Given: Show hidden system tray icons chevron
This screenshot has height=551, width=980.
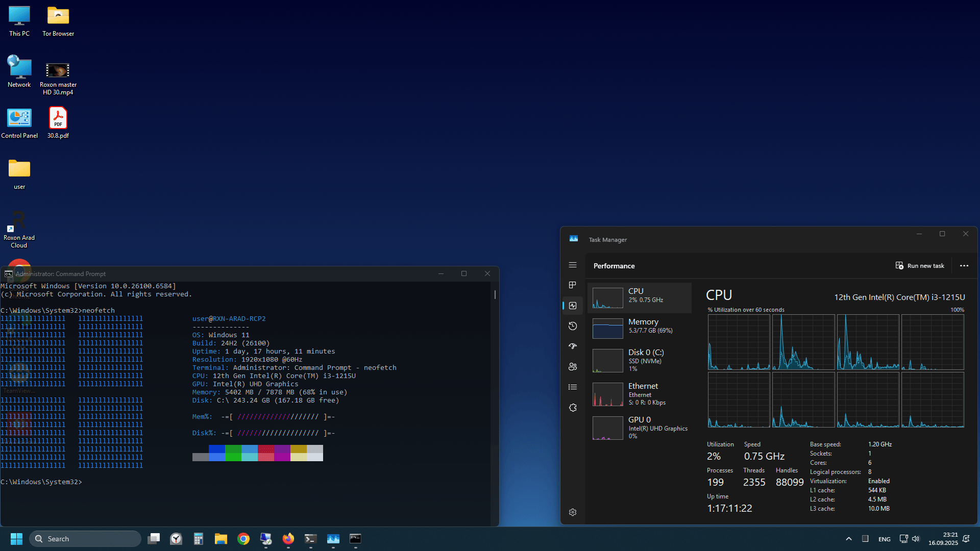Looking at the screenshot, I should (x=848, y=539).
